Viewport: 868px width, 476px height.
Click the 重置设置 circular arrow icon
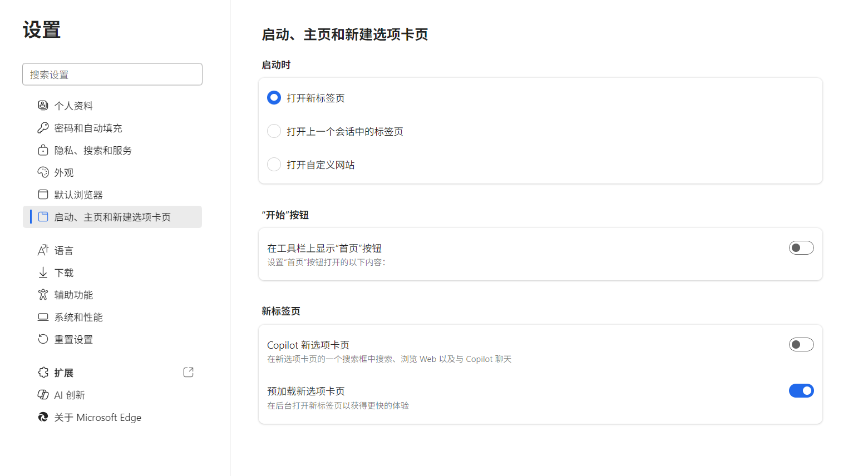(x=43, y=339)
